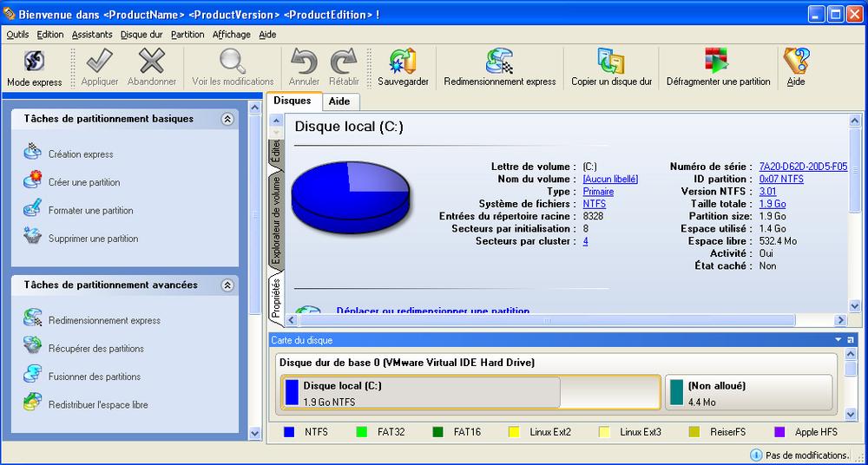Click the Apple HFS purple legend swatch

[779, 432]
